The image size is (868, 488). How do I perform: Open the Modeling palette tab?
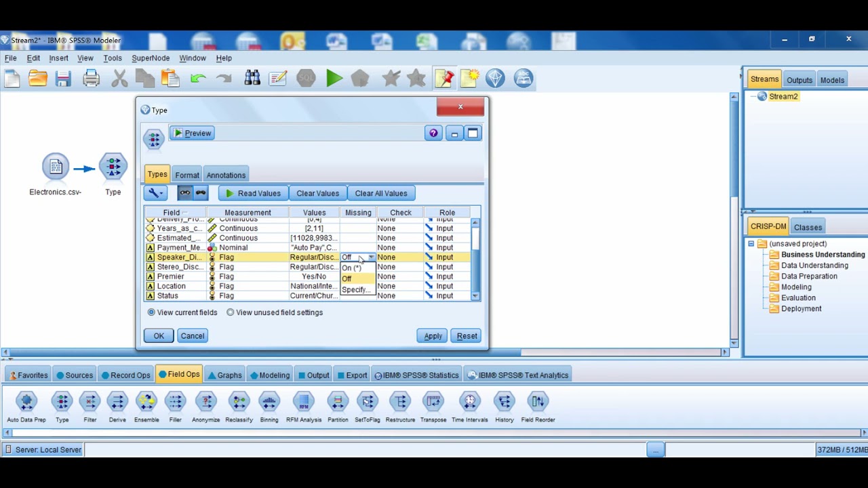pos(269,375)
